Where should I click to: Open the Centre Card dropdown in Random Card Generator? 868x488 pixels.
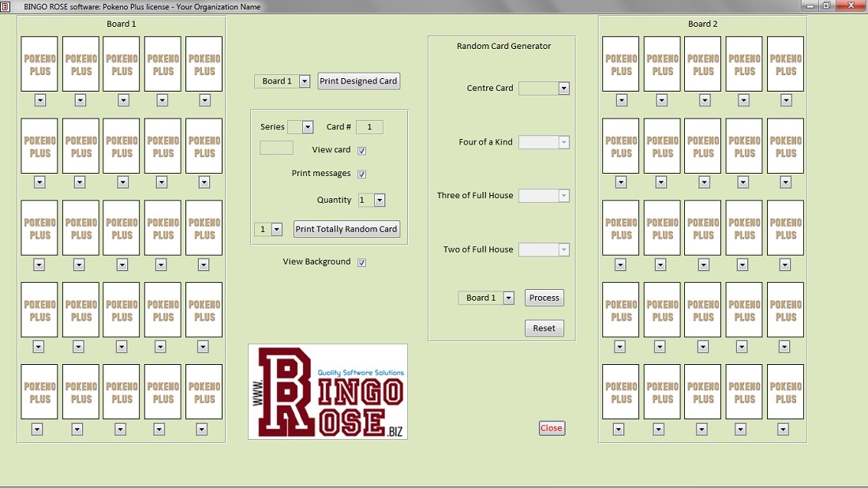pos(563,88)
